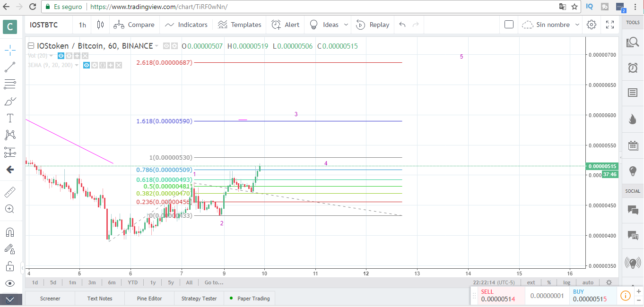Expand the Vol (20) dropdown arrow
Viewport: 644px width, 307px height.
point(51,56)
